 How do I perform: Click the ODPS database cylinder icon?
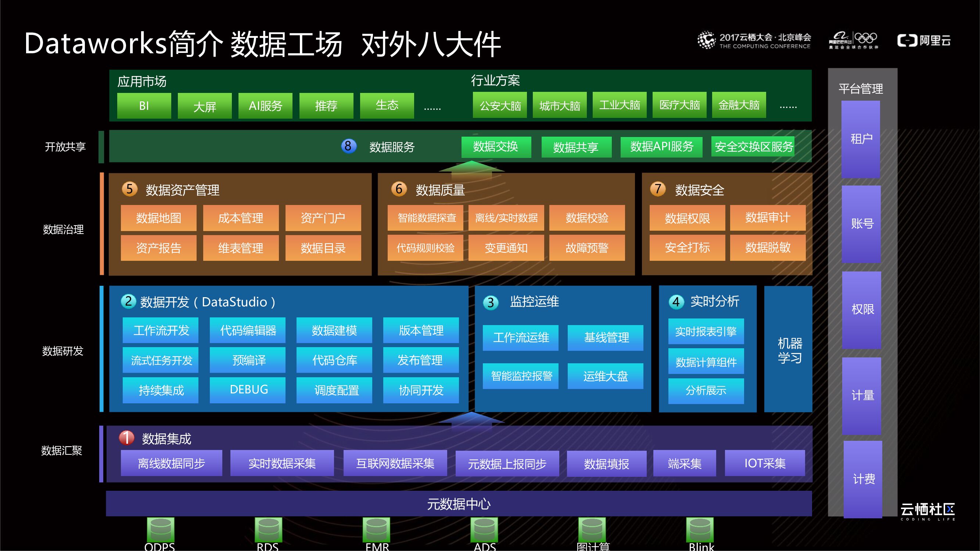(161, 529)
